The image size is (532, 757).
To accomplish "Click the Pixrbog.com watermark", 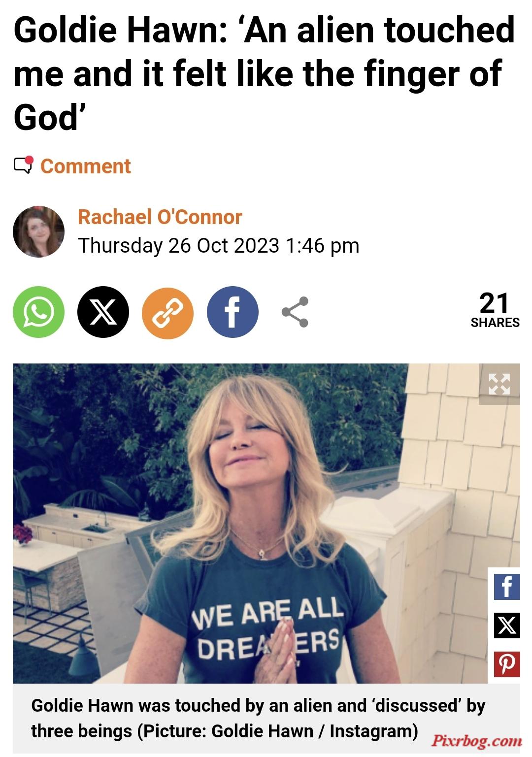I will (x=476, y=740).
